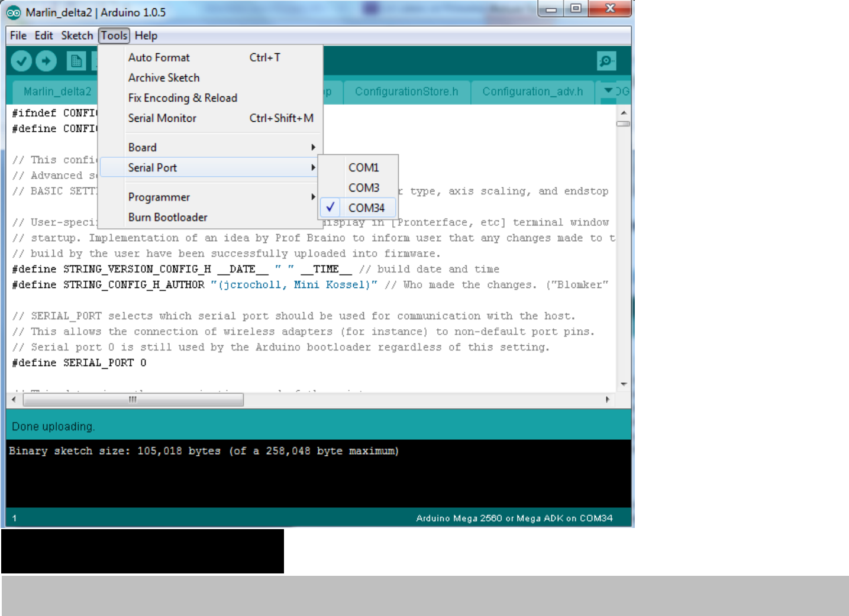Open Serial Monitor via magnifier toolbar icon

click(x=606, y=60)
